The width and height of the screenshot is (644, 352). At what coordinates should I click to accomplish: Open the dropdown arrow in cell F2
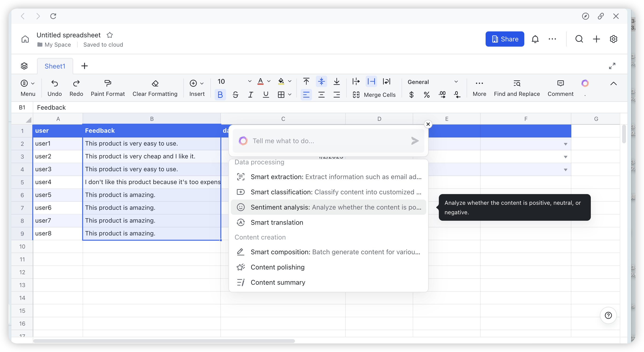point(565,144)
